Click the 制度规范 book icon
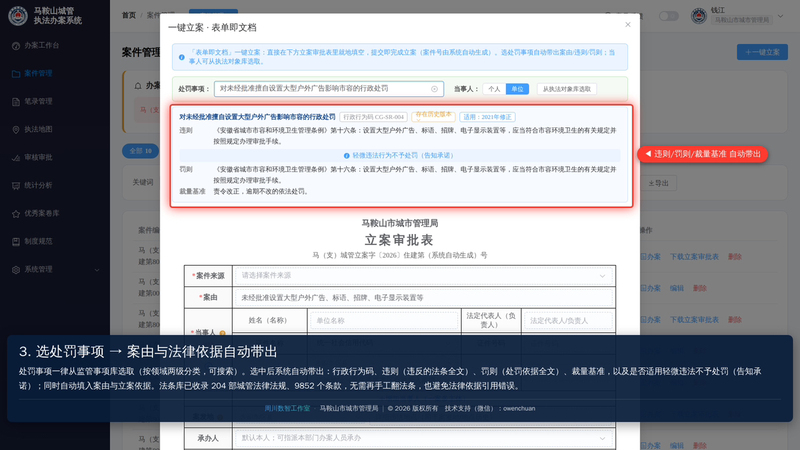Screen dimensions: 800x450 tap(16, 242)
